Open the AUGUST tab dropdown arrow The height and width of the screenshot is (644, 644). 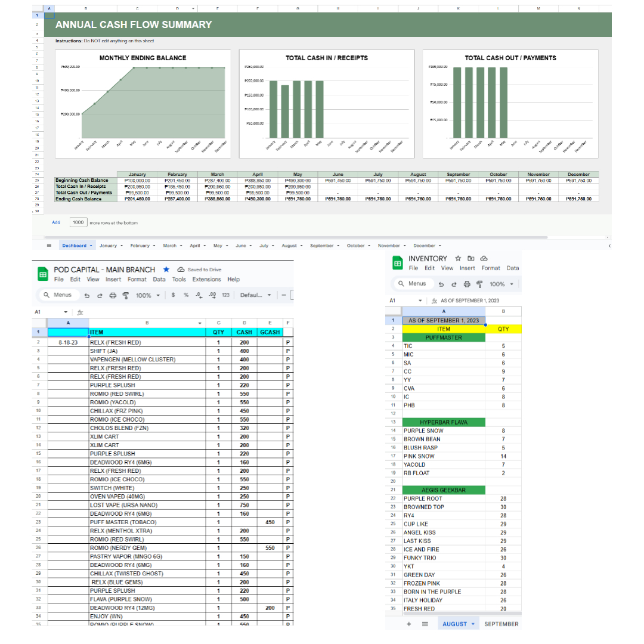(473, 624)
